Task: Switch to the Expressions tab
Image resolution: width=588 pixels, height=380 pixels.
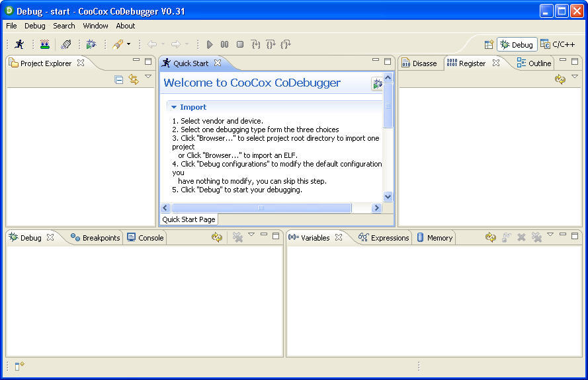Action: (384, 238)
